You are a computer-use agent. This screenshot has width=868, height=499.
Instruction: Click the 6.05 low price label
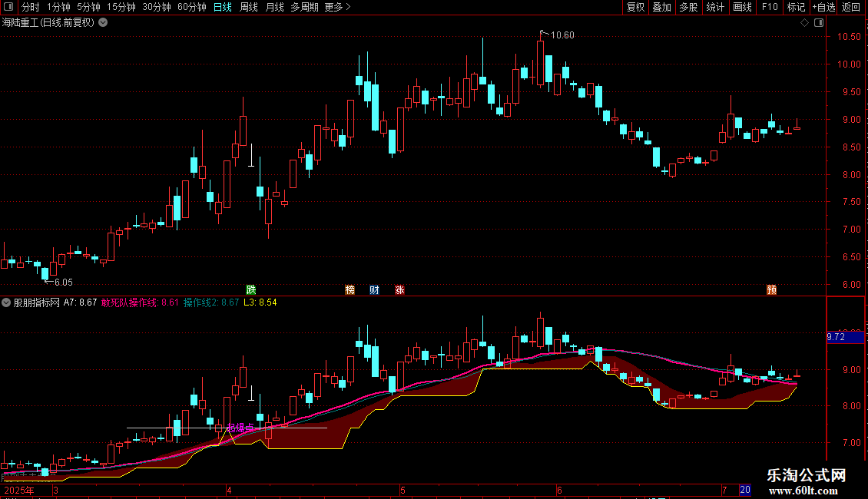[x=64, y=283]
